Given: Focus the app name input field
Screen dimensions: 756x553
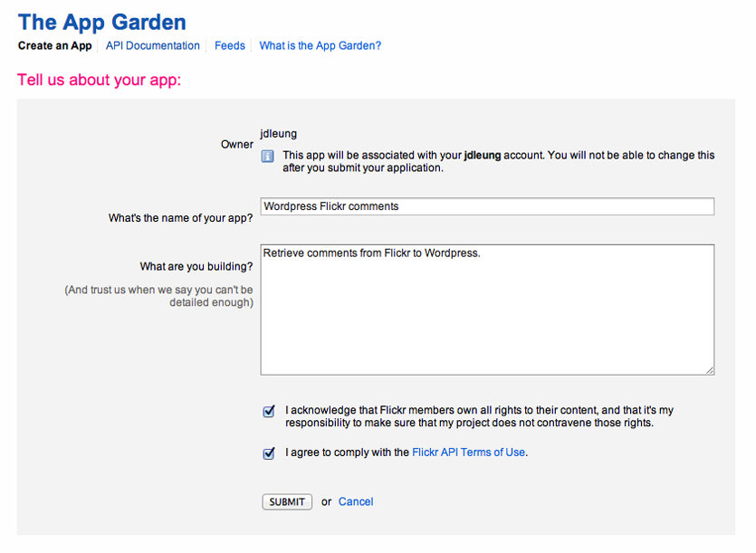Looking at the screenshot, I should click(x=487, y=206).
